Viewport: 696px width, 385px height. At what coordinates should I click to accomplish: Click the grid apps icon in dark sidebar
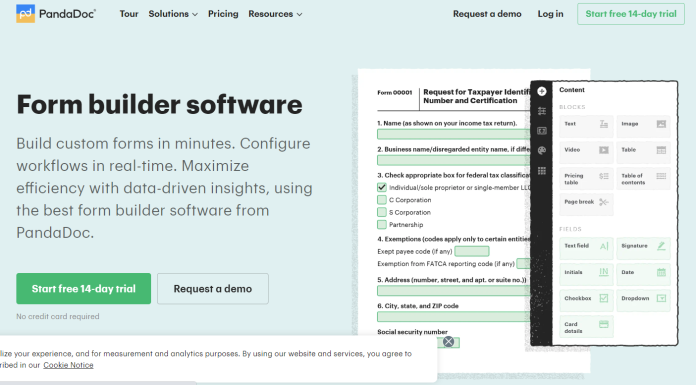coord(542,171)
